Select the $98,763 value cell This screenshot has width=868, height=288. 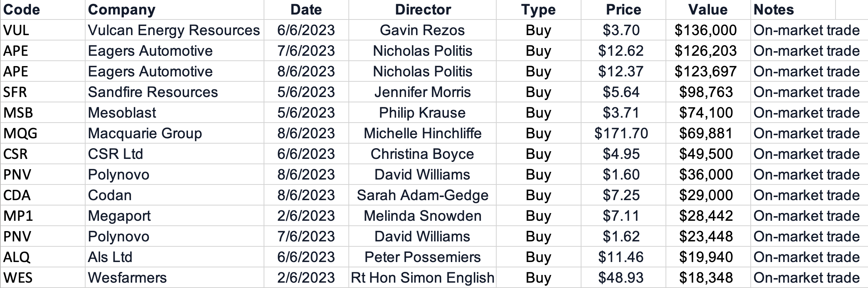[706, 92]
